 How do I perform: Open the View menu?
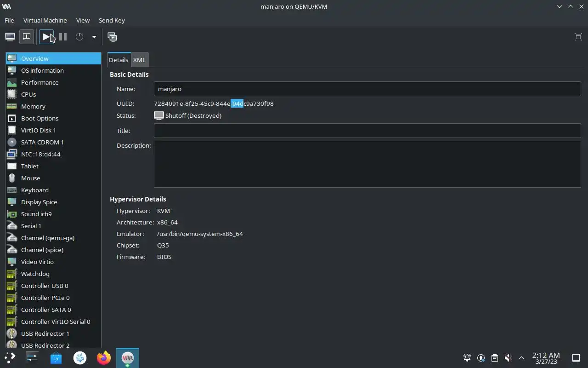point(83,20)
